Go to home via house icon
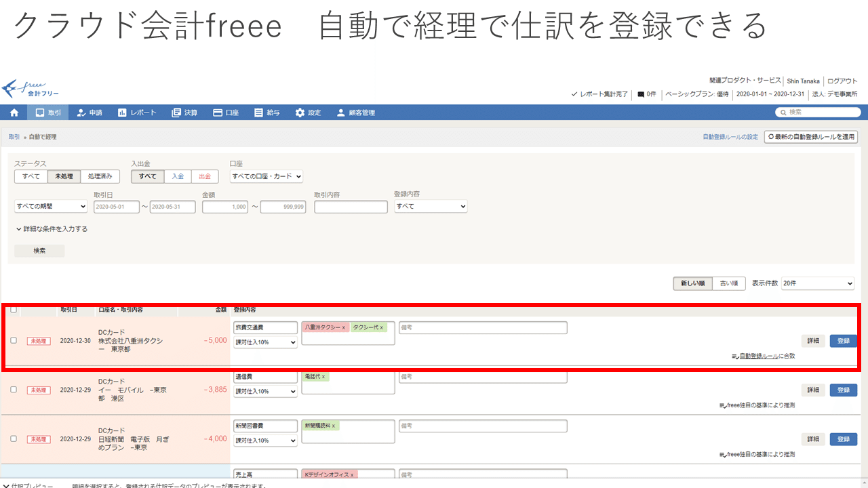Screen dimensions: 868x488 click(14, 113)
